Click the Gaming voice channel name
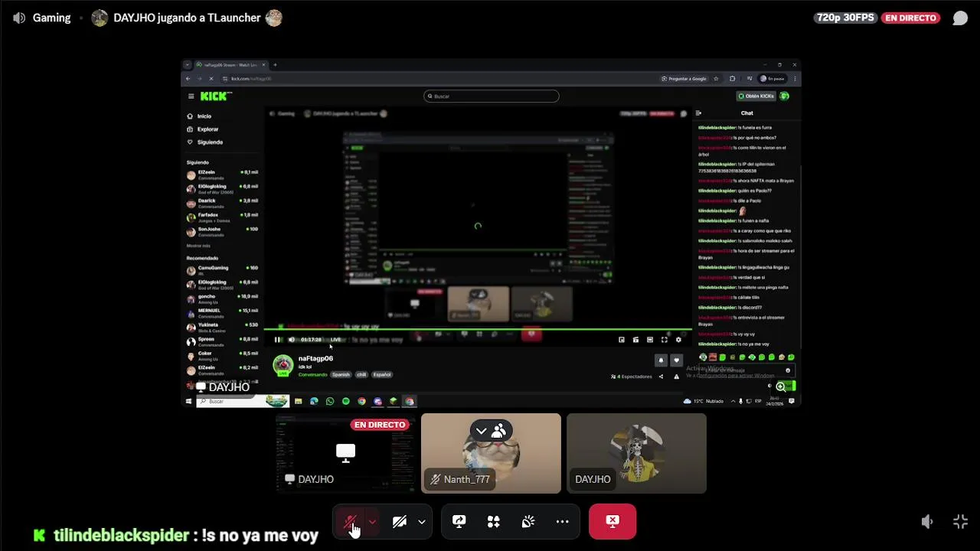 [51, 18]
